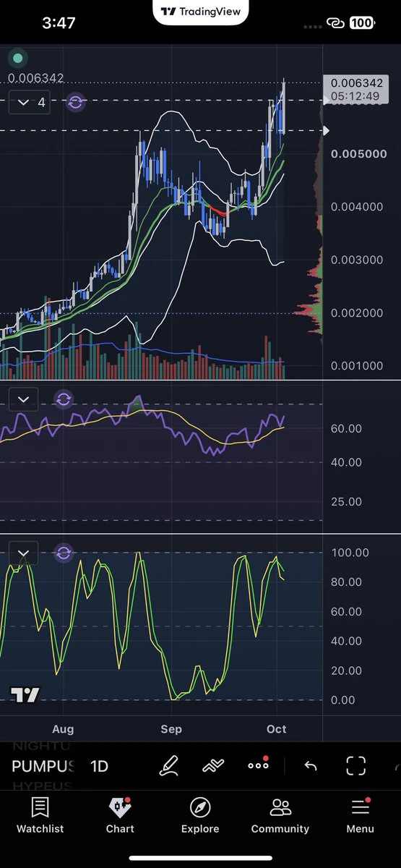Viewport: 401px width, 868px height.
Task: Tap the stochastic 100.00 axis label
Action: pyautogui.click(x=349, y=553)
